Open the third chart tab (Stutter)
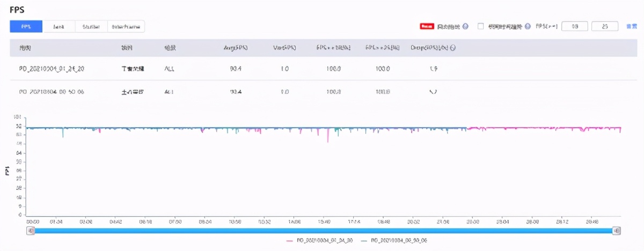This screenshot has height=251, width=644. (x=91, y=26)
